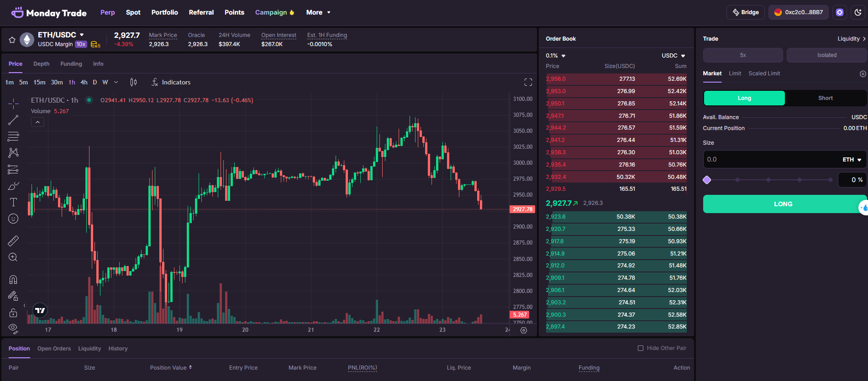The height and width of the screenshot is (381, 868).
Task: Open the candlestick chart type selector
Action: pyautogui.click(x=133, y=82)
